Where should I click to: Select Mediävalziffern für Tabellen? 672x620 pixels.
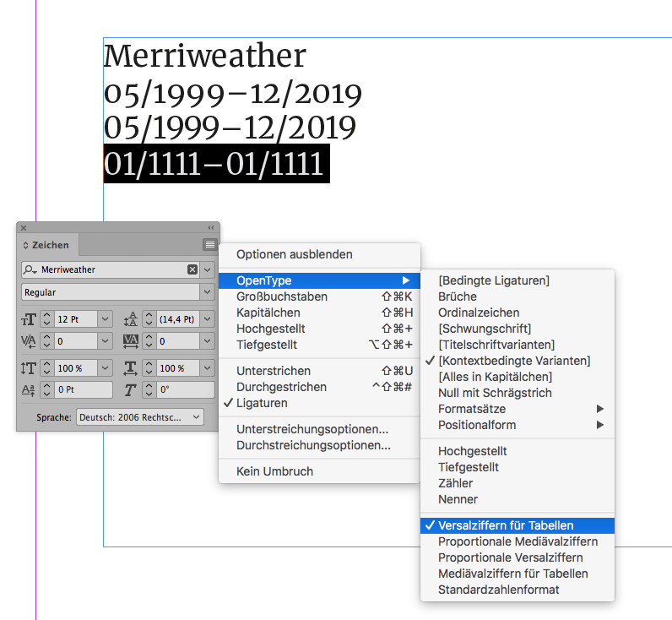pos(518,574)
